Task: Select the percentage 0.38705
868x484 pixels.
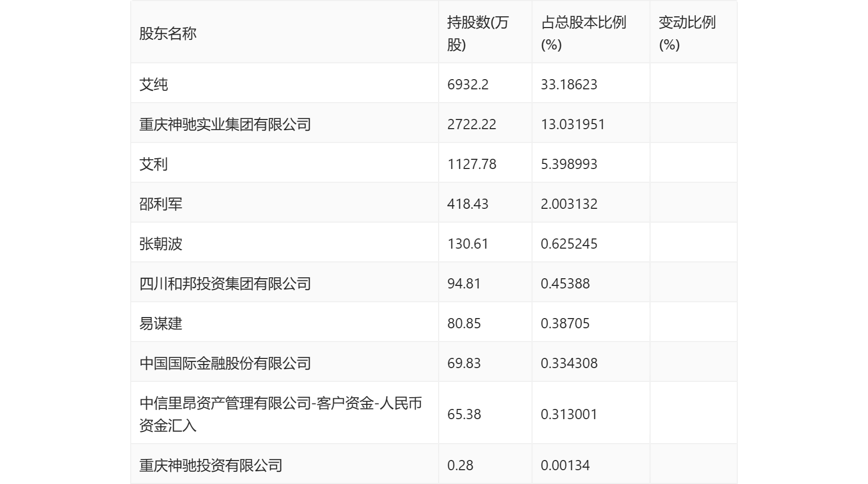Action: point(565,323)
